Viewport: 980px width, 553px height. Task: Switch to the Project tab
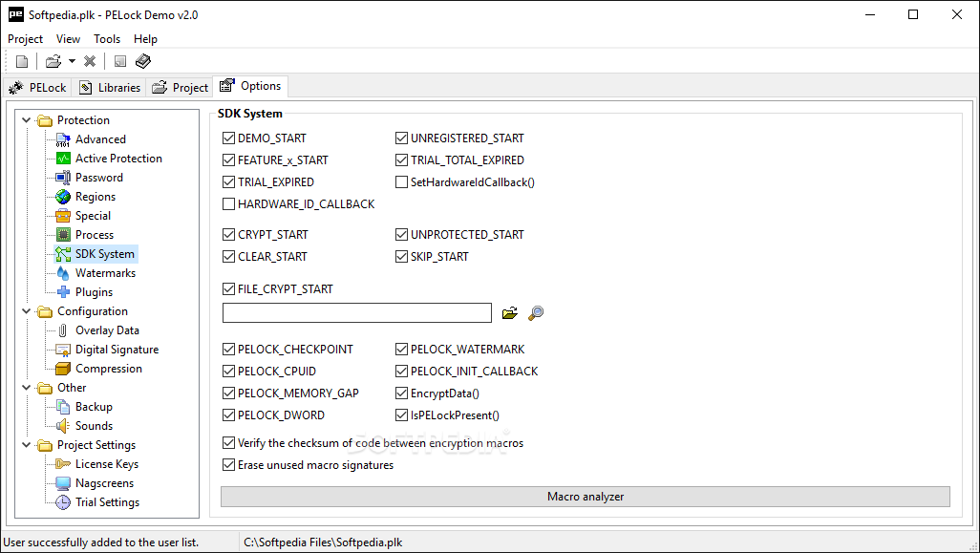click(180, 88)
